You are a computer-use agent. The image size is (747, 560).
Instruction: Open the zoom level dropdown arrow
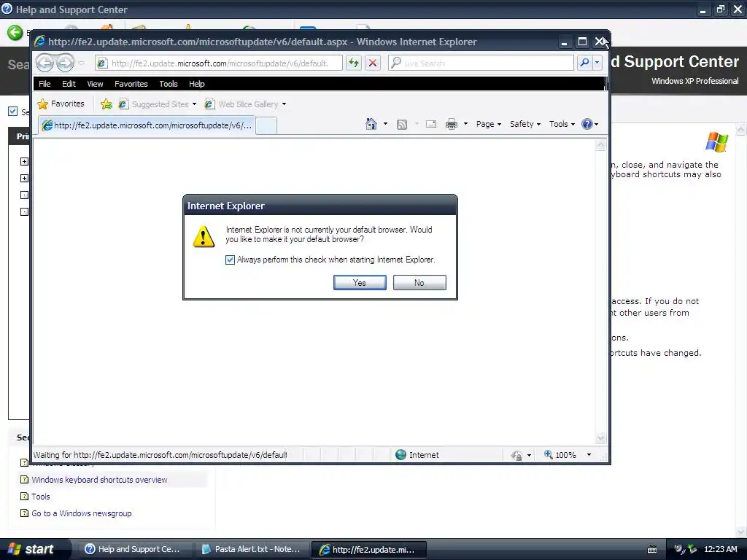tap(589, 455)
